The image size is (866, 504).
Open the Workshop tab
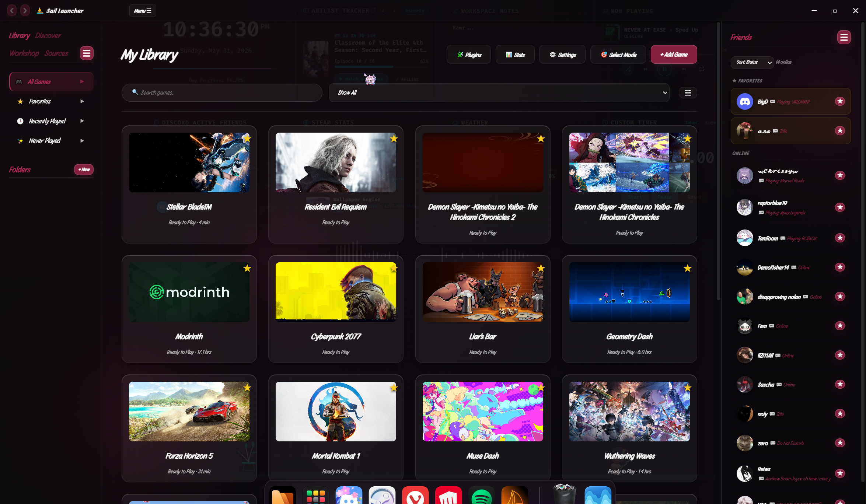[x=24, y=53]
